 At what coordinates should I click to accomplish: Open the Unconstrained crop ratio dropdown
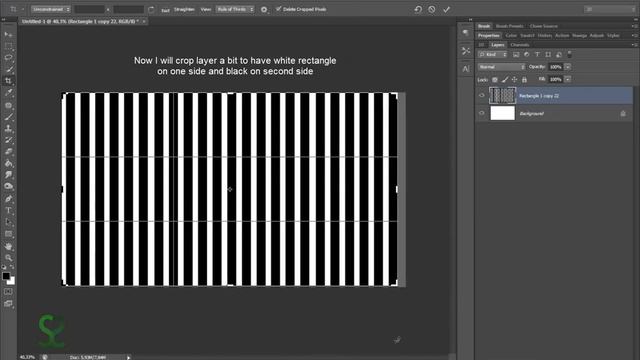coord(51,9)
